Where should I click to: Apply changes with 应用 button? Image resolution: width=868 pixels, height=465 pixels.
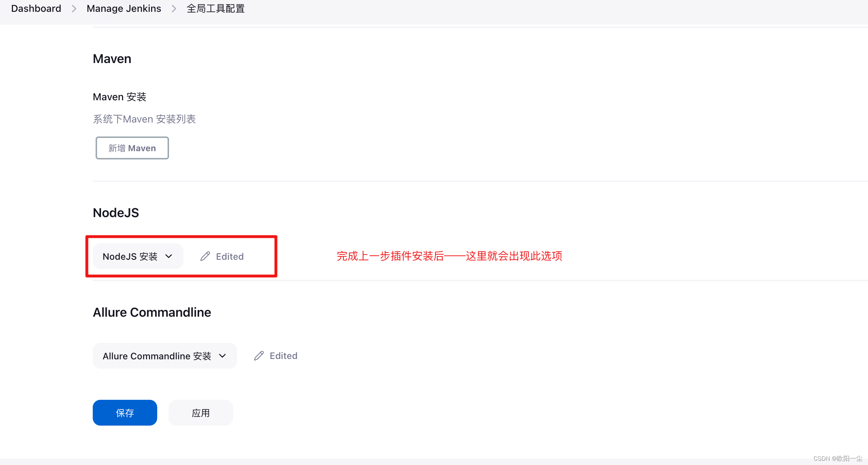[201, 413]
